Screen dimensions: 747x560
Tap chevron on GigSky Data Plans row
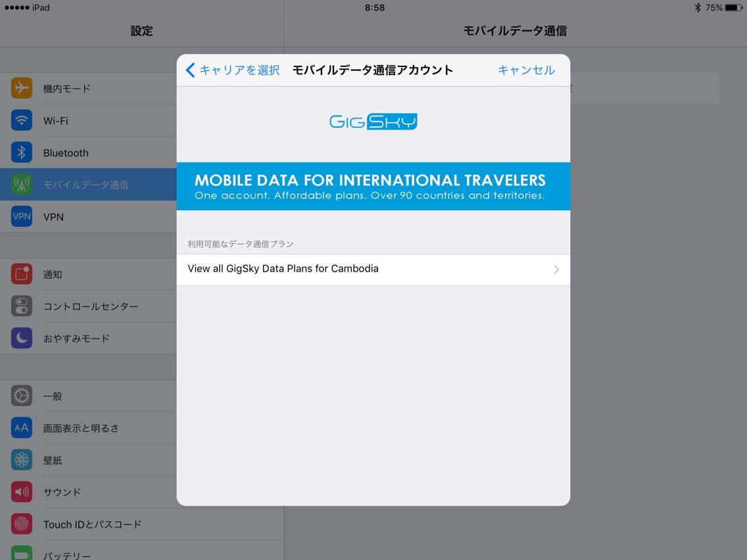point(556,269)
